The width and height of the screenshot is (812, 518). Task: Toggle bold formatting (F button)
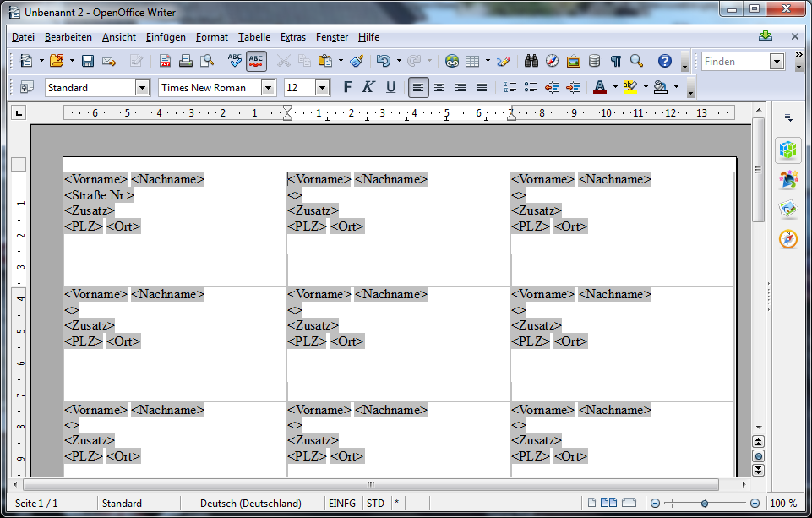pyautogui.click(x=346, y=87)
